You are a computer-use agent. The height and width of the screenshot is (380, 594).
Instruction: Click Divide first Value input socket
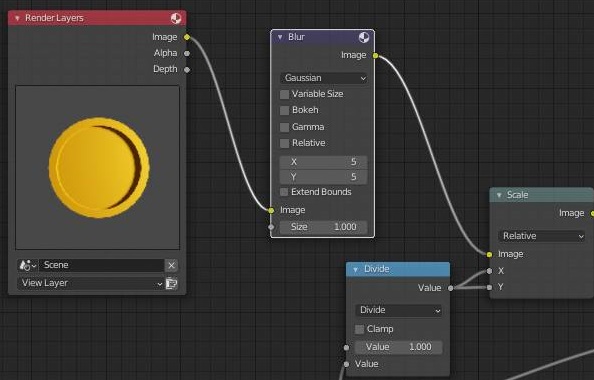[346, 347]
